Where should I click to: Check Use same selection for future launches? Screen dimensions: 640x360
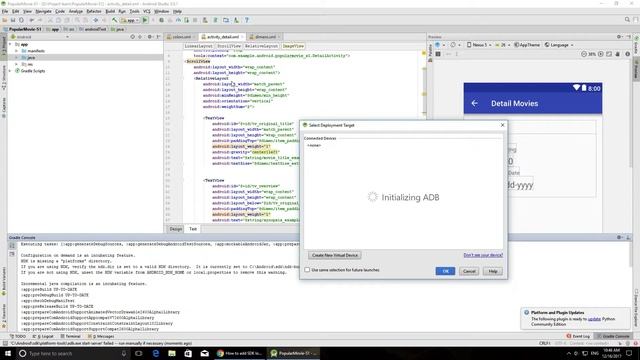pos(307,270)
